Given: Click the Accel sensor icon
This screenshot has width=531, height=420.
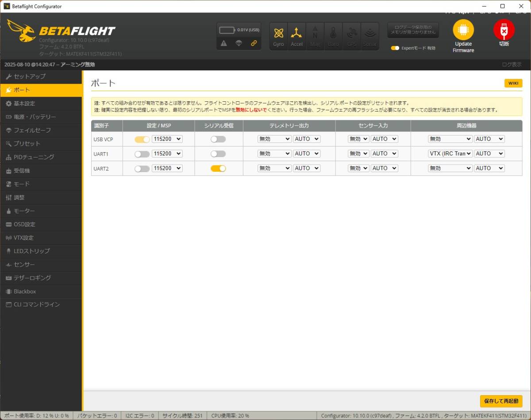Looking at the screenshot, I should 296,36.
